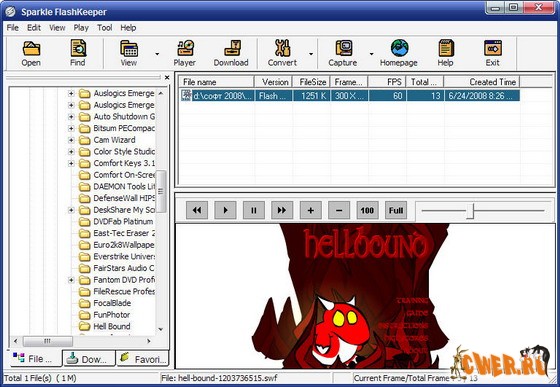
Task: Click the Capture tool icon
Action: [x=343, y=53]
